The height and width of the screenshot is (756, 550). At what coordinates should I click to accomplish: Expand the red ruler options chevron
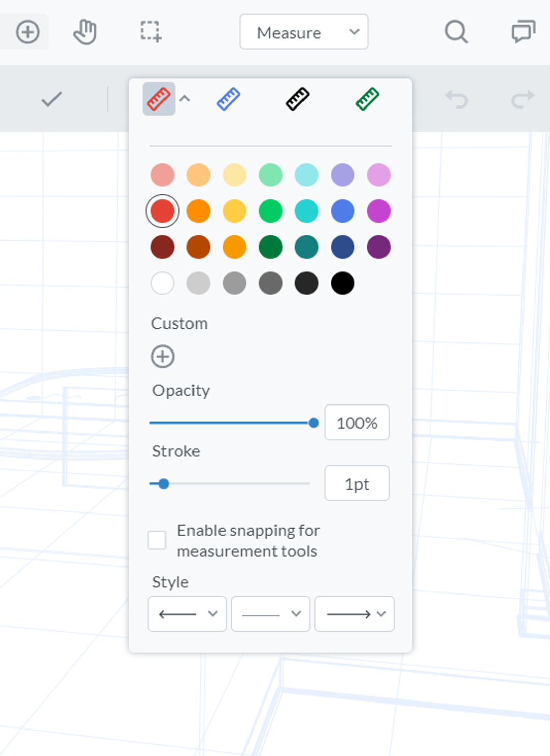(x=185, y=99)
